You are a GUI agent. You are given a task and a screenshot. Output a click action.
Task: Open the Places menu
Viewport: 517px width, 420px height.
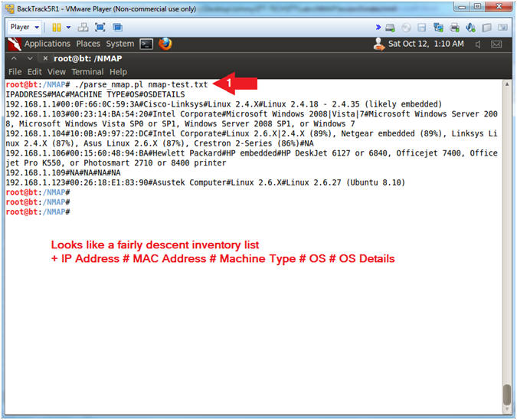tap(88, 44)
